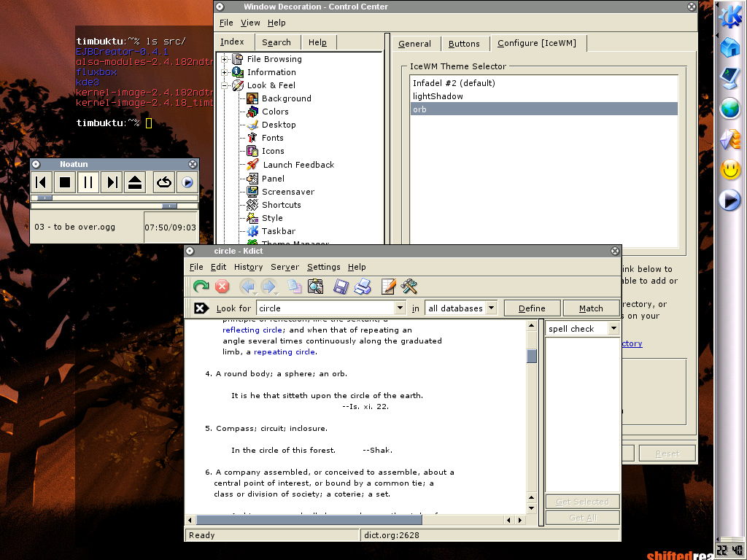Open Kdict History menu

tap(248, 267)
